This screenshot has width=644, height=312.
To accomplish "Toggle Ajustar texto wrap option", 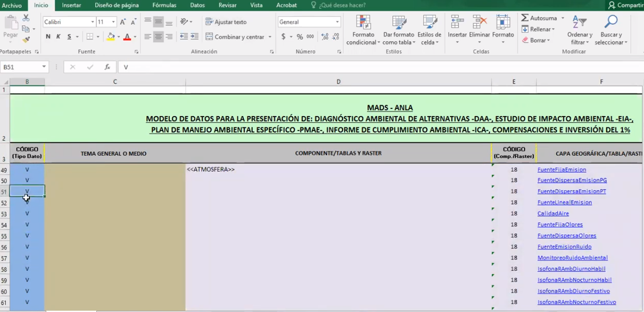I will point(226,22).
